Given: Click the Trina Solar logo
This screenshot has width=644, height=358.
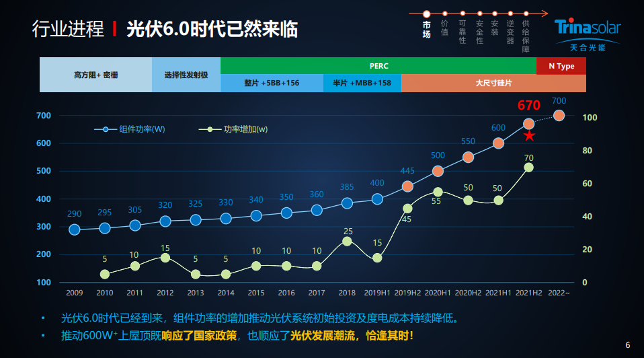Looking at the screenshot, I should click(588, 33).
